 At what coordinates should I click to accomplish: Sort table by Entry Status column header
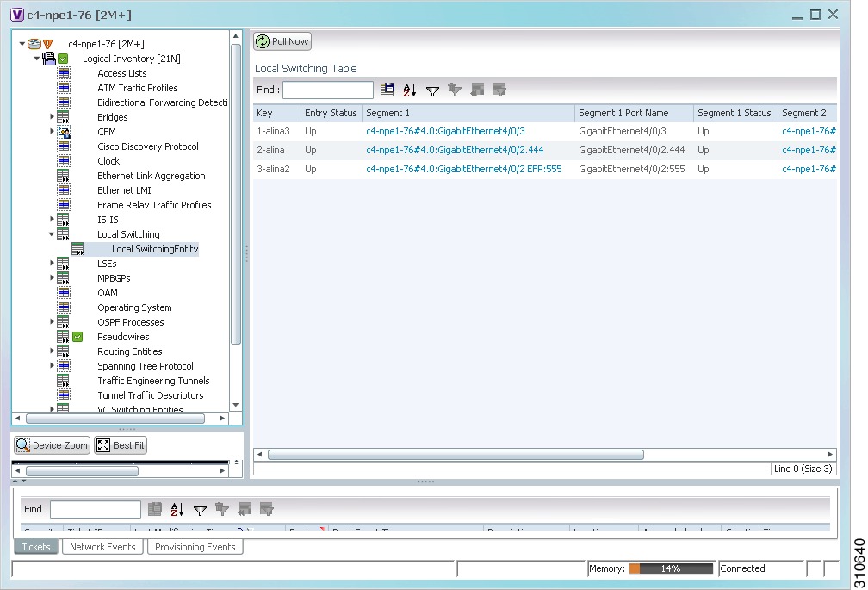331,113
